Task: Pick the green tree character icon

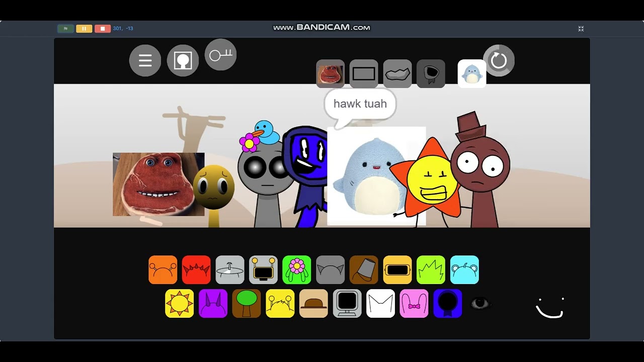Action: [x=247, y=304]
